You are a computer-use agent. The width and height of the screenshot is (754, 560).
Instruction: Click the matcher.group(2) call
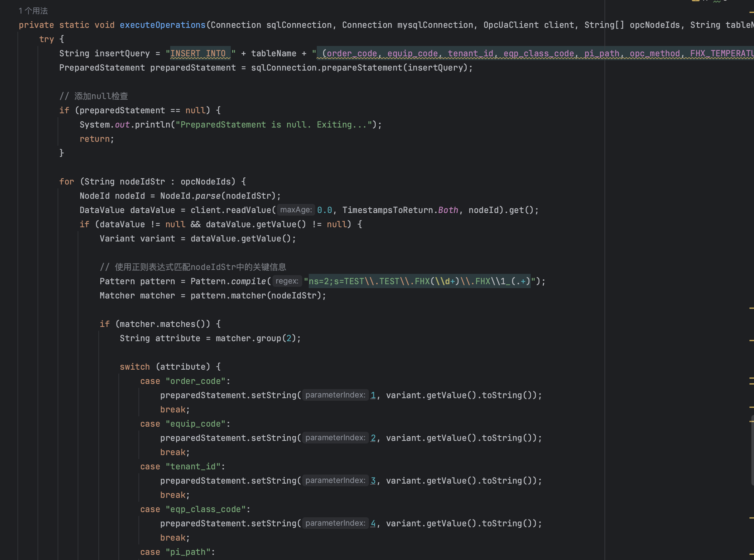click(256, 338)
